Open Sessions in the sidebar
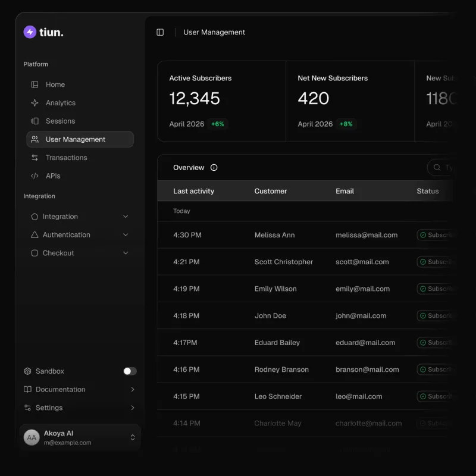The width and height of the screenshot is (476, 476). pos(80,121)
